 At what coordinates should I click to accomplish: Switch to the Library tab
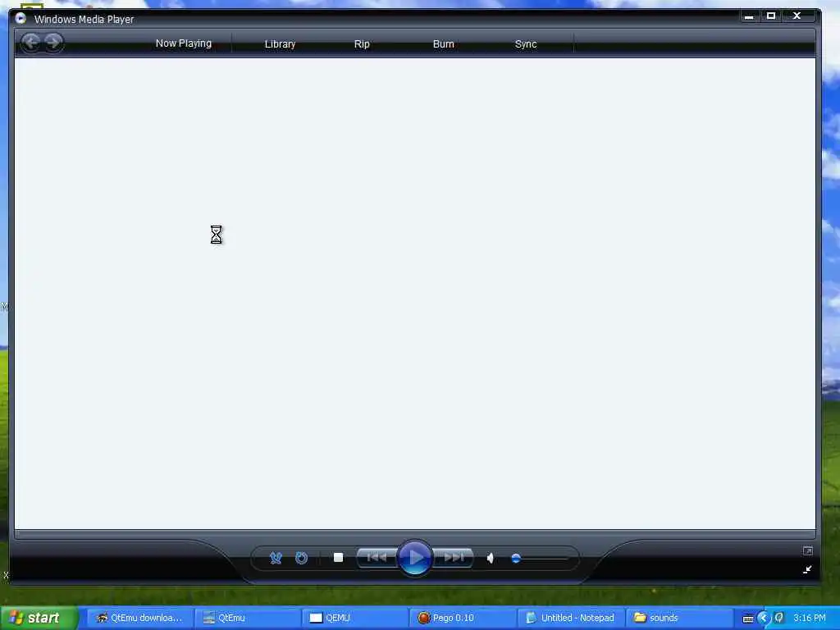click(280, 44)
